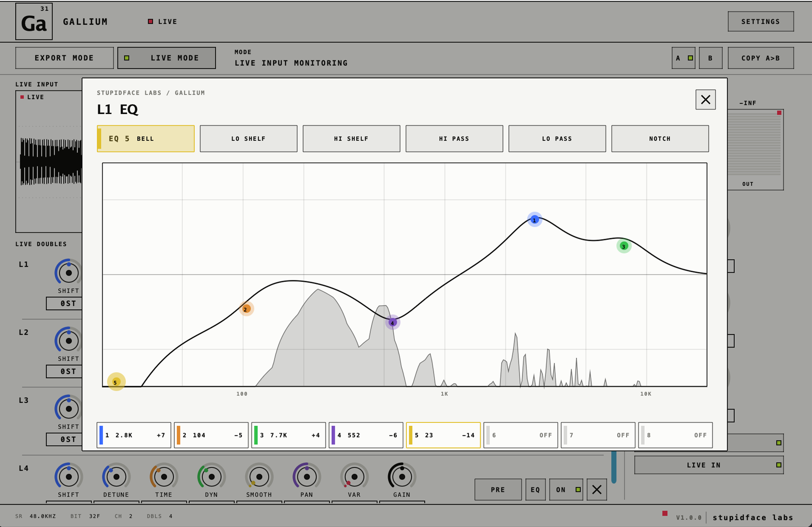Switch to Export Mode
Screen dimensions: 812x527
pos(64,58)
